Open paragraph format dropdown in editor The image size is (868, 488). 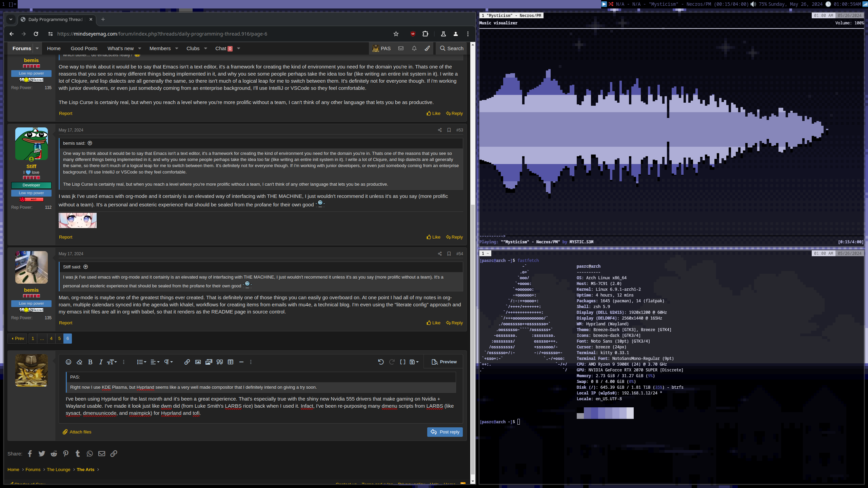pos(169,362)
